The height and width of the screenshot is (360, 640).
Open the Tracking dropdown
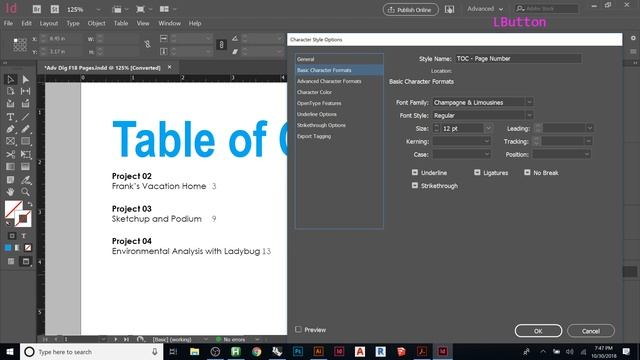pos(588,141)
